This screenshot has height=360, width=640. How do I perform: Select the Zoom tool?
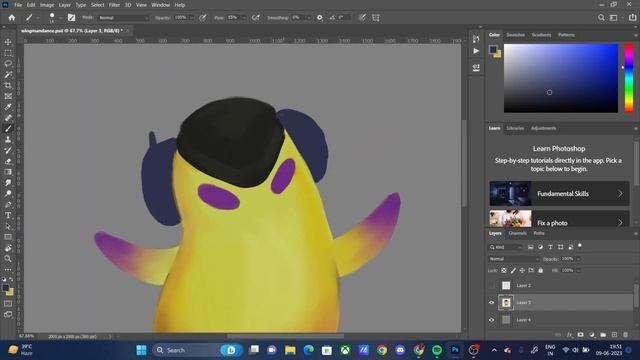click(x=8, y=258)
